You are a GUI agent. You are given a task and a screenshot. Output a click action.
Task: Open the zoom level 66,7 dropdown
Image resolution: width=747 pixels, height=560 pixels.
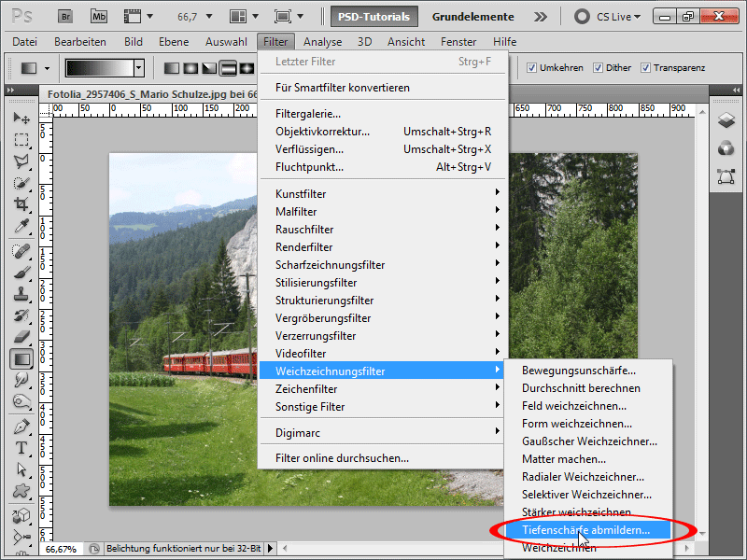tap(209, 17)
